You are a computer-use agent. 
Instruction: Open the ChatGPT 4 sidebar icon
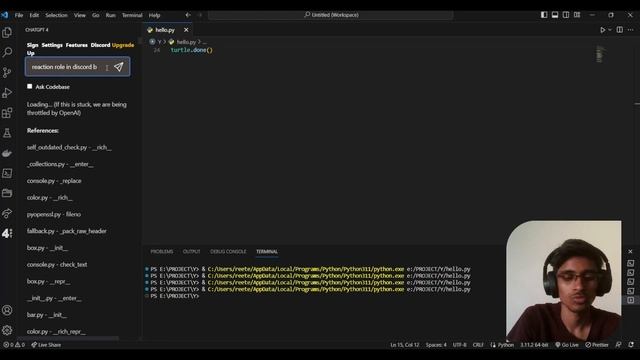point(7,233)
